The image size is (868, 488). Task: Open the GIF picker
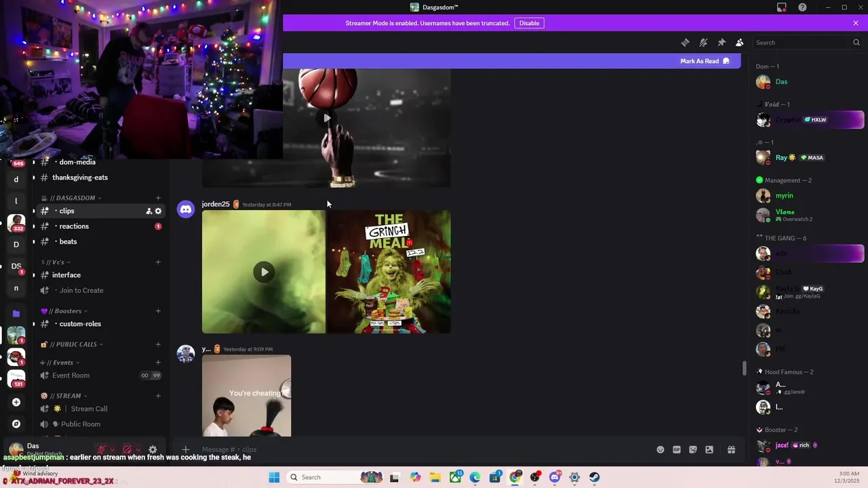677,449
